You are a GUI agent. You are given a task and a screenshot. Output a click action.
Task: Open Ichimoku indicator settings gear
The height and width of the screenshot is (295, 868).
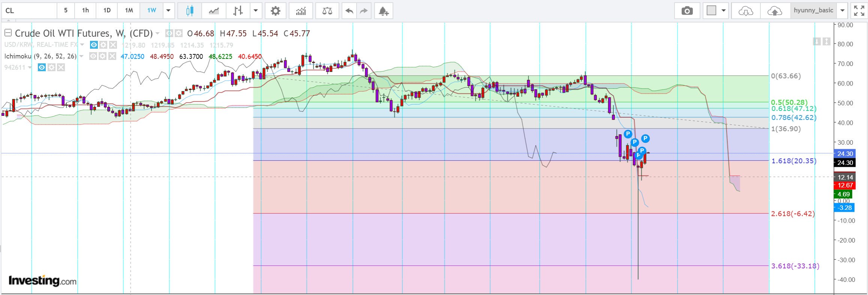(x=102, y=56)
